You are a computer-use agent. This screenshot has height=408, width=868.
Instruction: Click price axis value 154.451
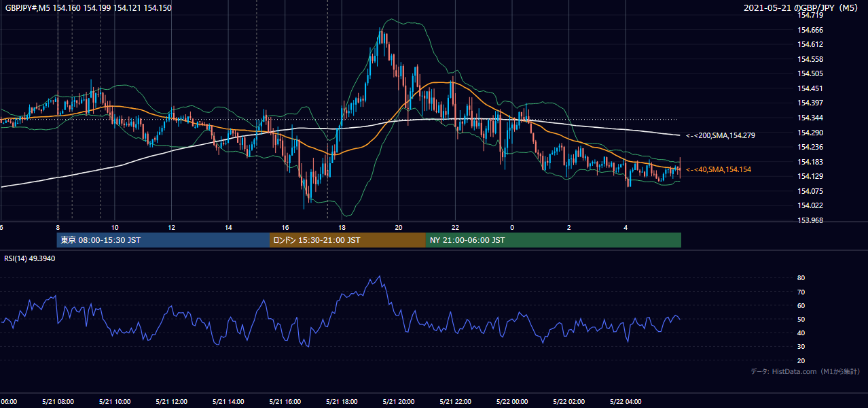click(x=811, y=88)
